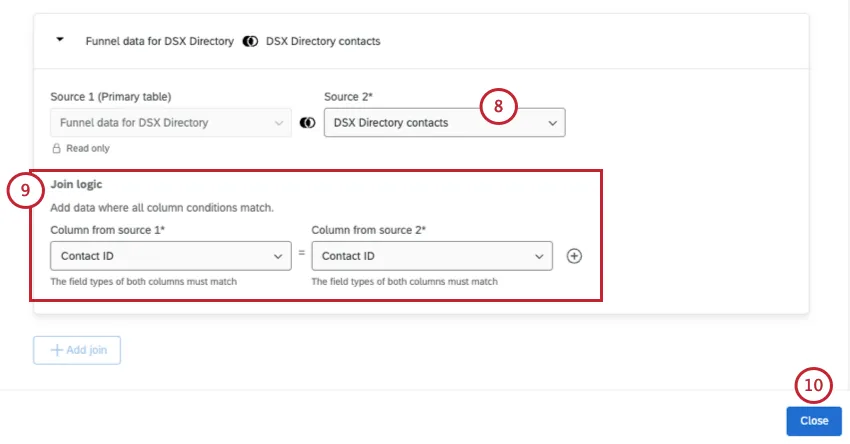Open Column from source 1 Contact ID dropdown
850x444 pixels.
point(171,256)
